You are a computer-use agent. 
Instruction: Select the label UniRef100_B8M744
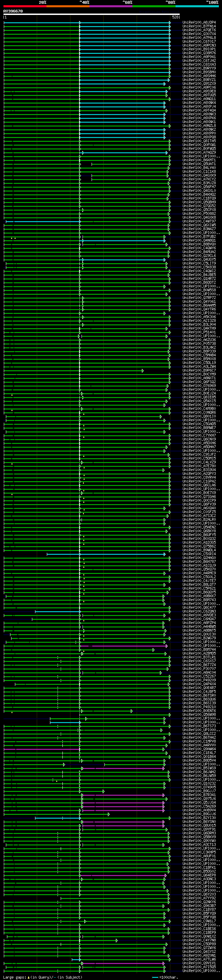tap(199, 650)
